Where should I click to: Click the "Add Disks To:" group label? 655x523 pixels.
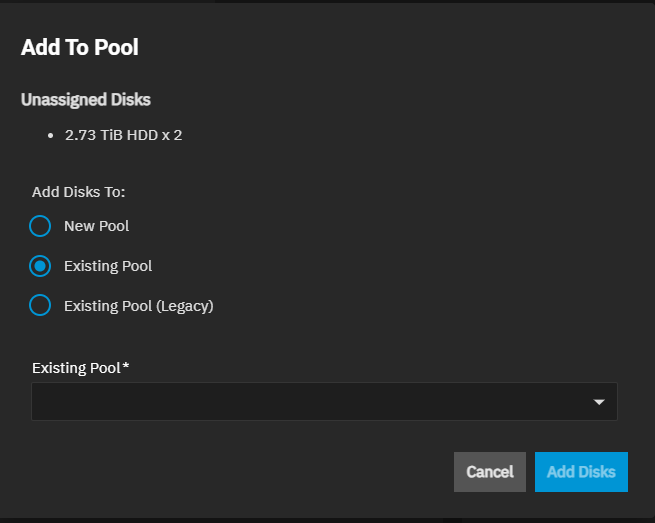point(78,191)
